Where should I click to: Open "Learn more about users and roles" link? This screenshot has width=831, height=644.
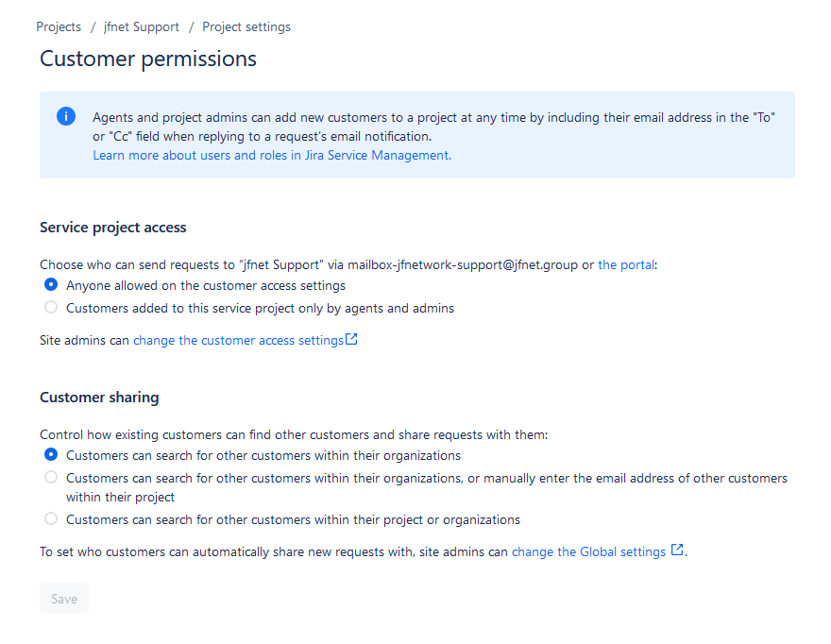point(270,155)
